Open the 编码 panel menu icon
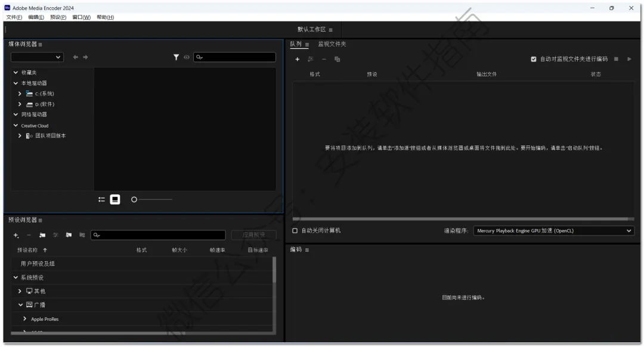The width and height of the screenshot is (644, 347). (x=307, y=250)
